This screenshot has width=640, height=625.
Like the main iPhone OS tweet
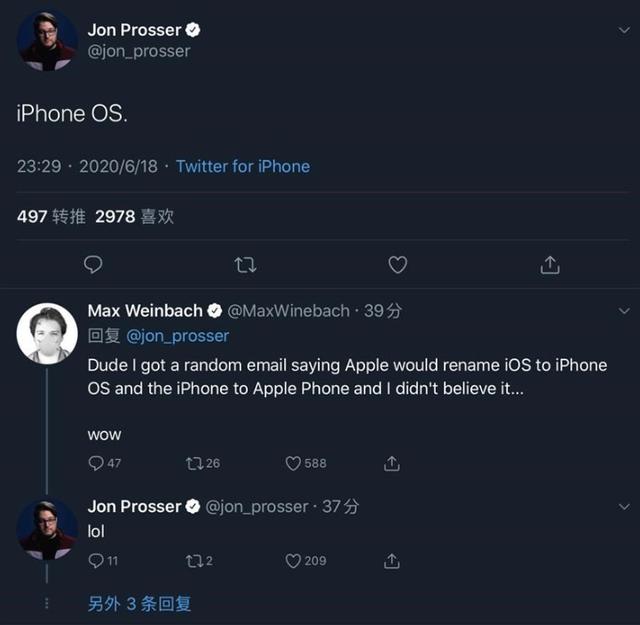click(397, 265)
